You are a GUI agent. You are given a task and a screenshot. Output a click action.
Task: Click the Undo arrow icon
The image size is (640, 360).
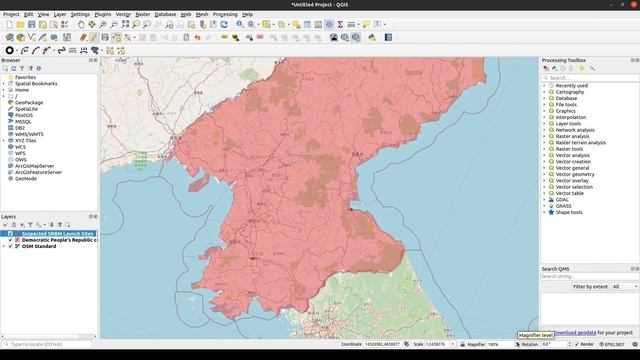pyautogui.click(x=198, y=38)
